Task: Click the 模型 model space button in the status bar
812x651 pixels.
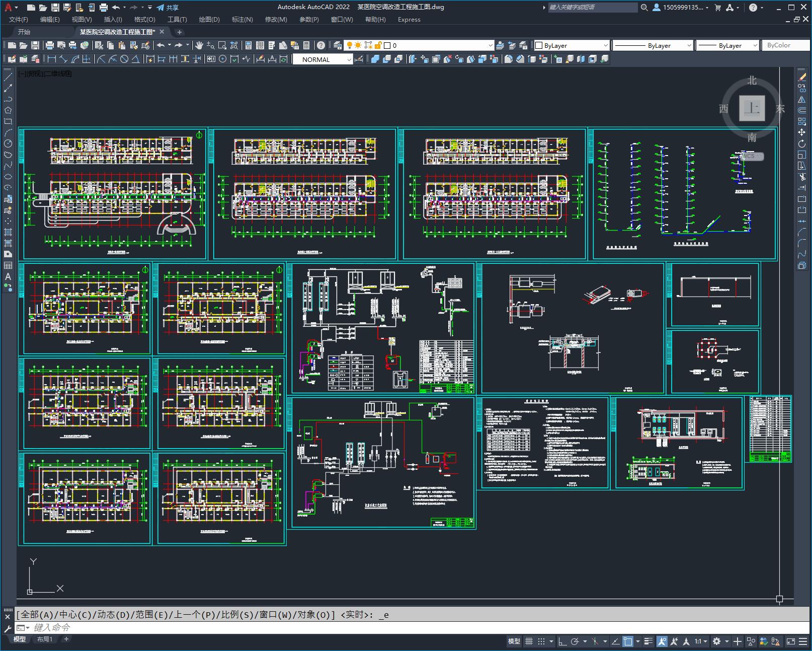Action: 514,641
